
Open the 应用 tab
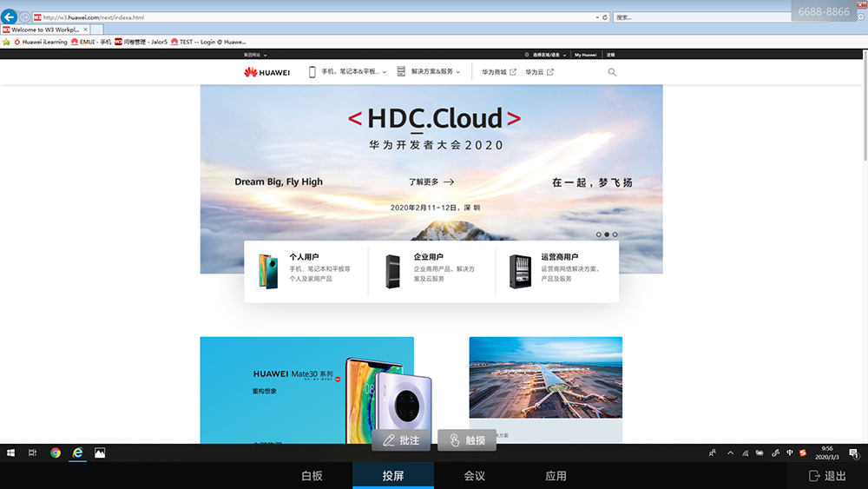tap(556, 476)
